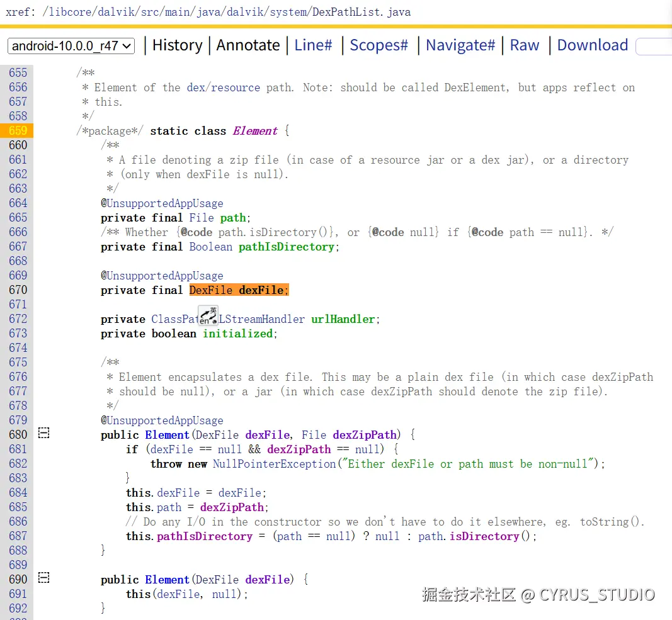This screenshot has width=672, height=620.
Task: Click the highlighted DexFile type on line 670
Action: coord(211,290)
